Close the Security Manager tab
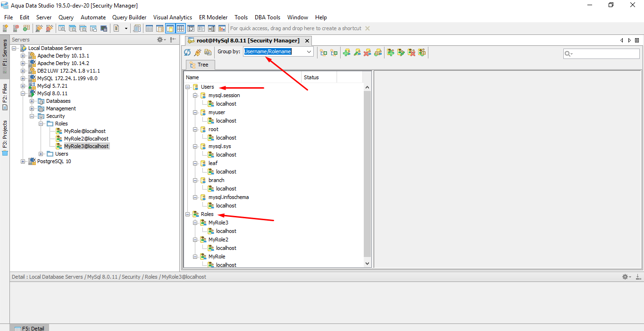This screenshot has height=331, width=644. (x=307, y=41)
